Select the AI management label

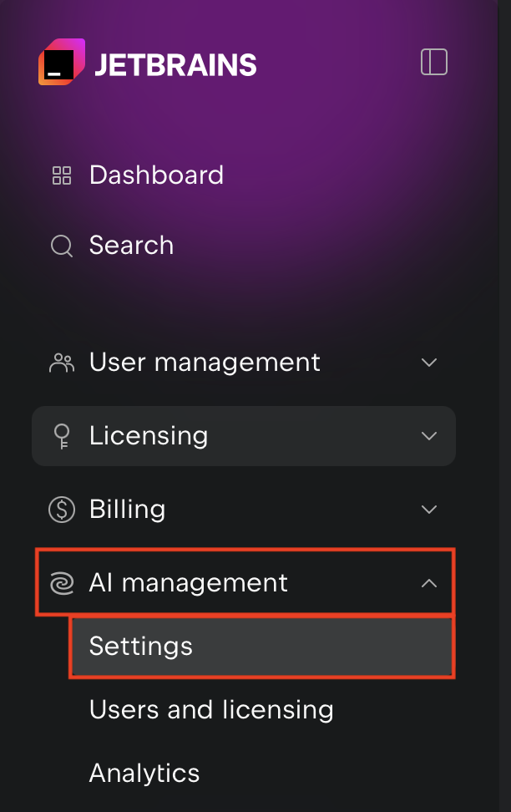tap(189, 583)
